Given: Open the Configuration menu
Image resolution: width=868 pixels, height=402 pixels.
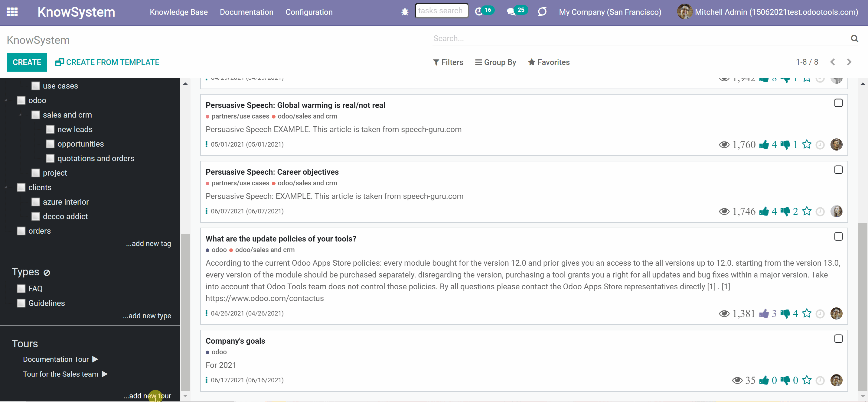Looking at the screenshot, I should [x=309, y=12].
